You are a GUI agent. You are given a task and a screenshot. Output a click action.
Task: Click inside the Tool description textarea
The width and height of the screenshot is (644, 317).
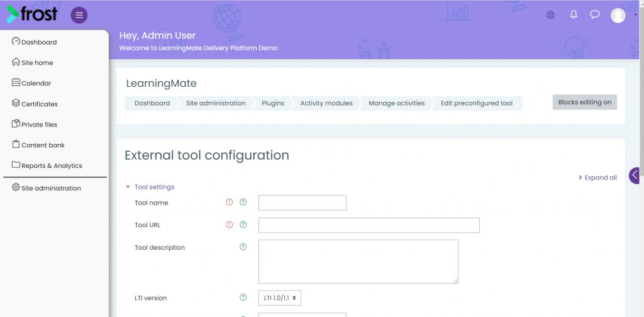(358, 262)
